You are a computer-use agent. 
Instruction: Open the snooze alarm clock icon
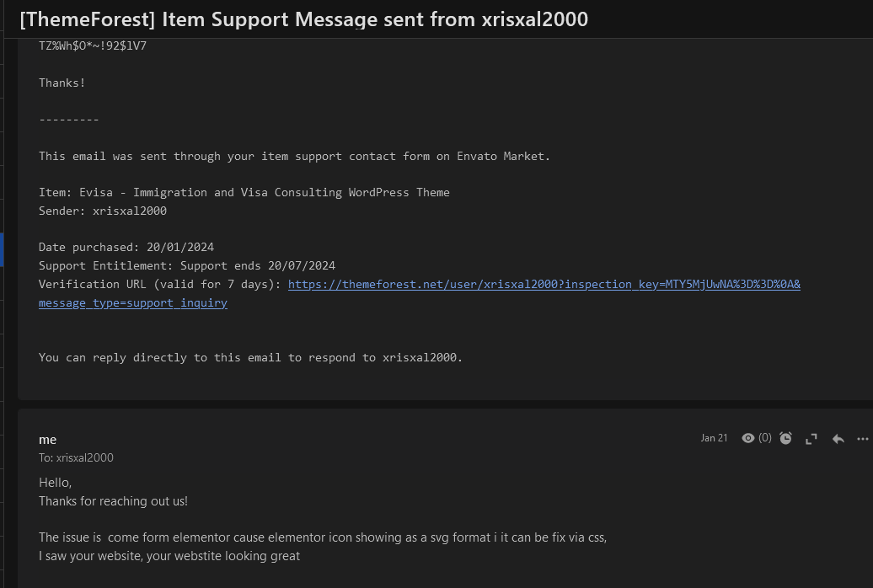(x=785, y=438)
